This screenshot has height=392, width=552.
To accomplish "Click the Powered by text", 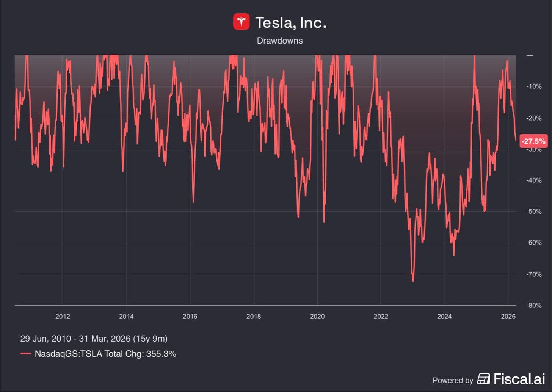I will (x=453, y=380).
